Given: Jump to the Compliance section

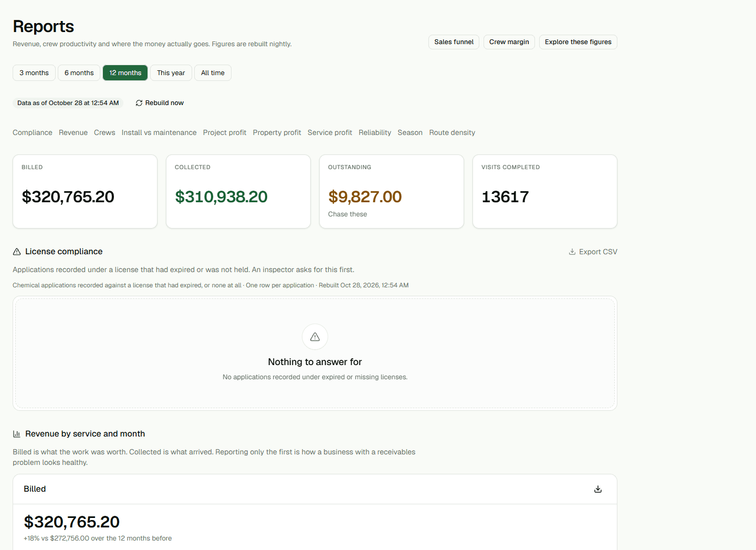Looking at the screenshot, I should (33, 133).
